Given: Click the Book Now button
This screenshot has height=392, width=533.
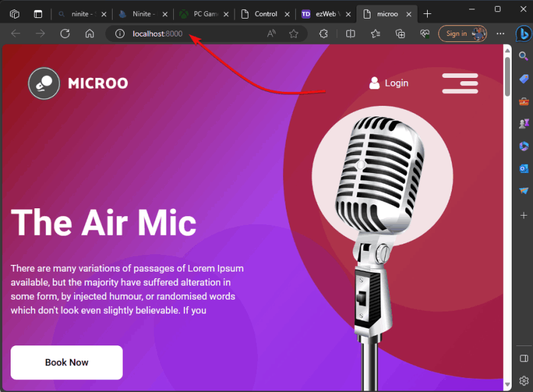Looking at the screenshot, I should point(67,363).
